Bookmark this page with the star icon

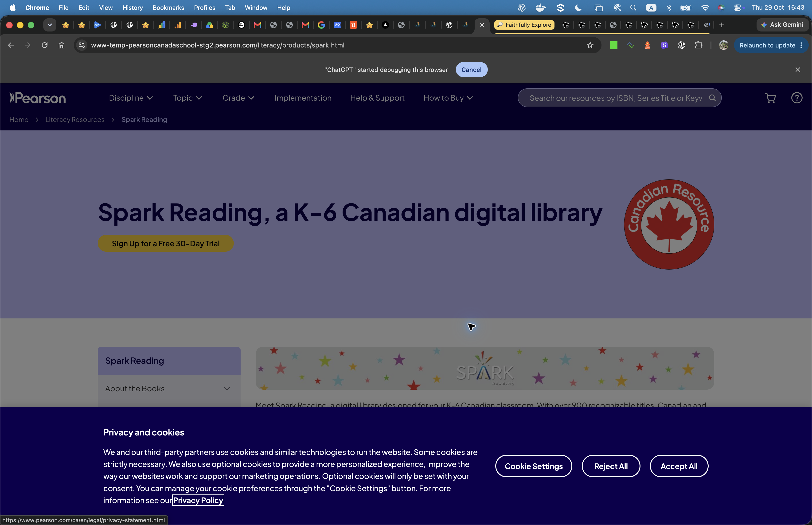(590, 45)
